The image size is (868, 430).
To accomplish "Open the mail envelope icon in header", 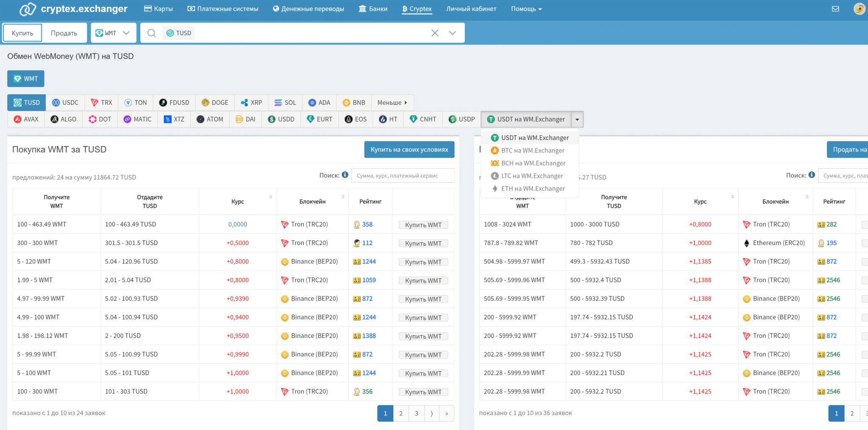I will pyautogui.click(x=835, y=9).
